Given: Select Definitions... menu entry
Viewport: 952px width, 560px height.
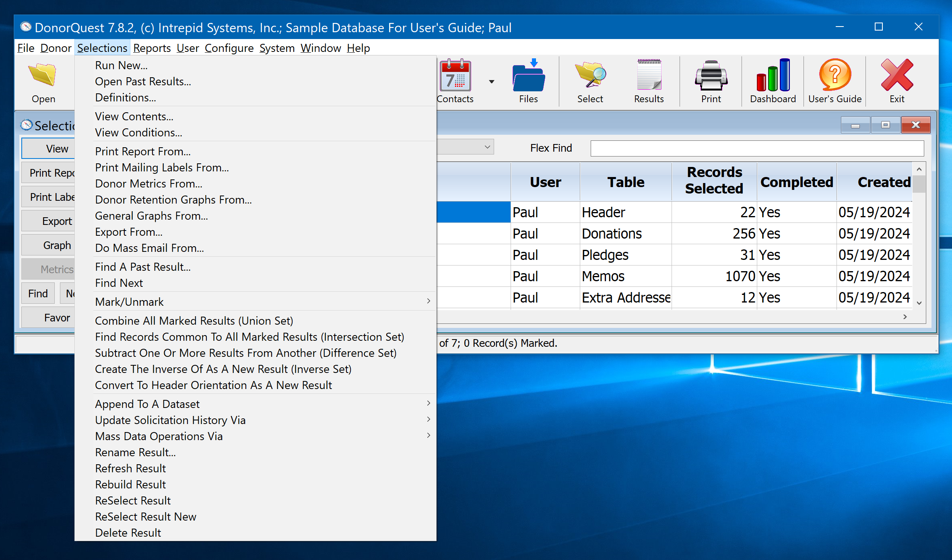Looking at the screenshot, I should 256,97.
